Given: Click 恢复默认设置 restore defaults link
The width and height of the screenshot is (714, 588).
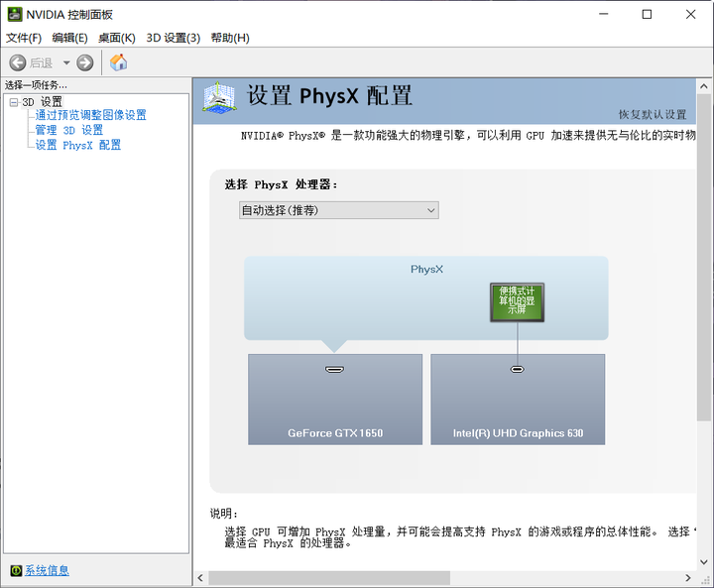Looking at the screenshot, I should coord(653,114).
